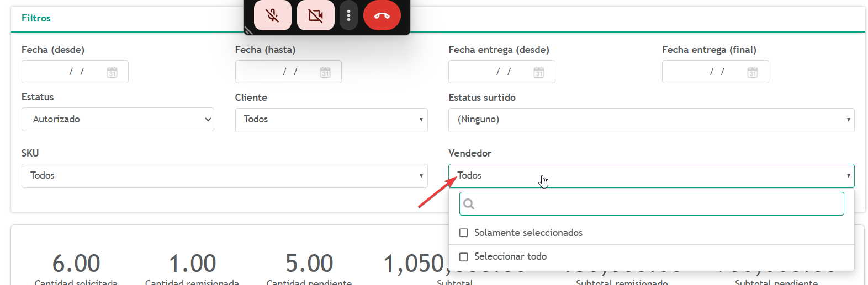
Task: Click the Fecha (desde) date input
Action: [75, 72]
